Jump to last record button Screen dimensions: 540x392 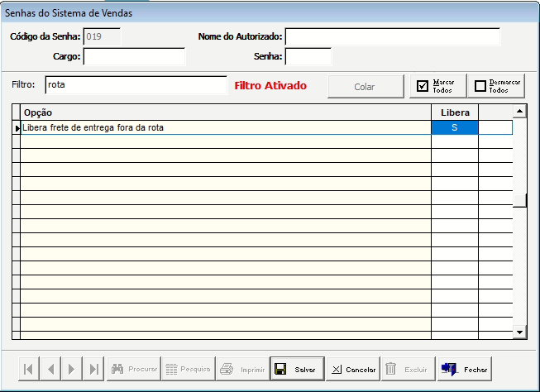pos(93,369)
